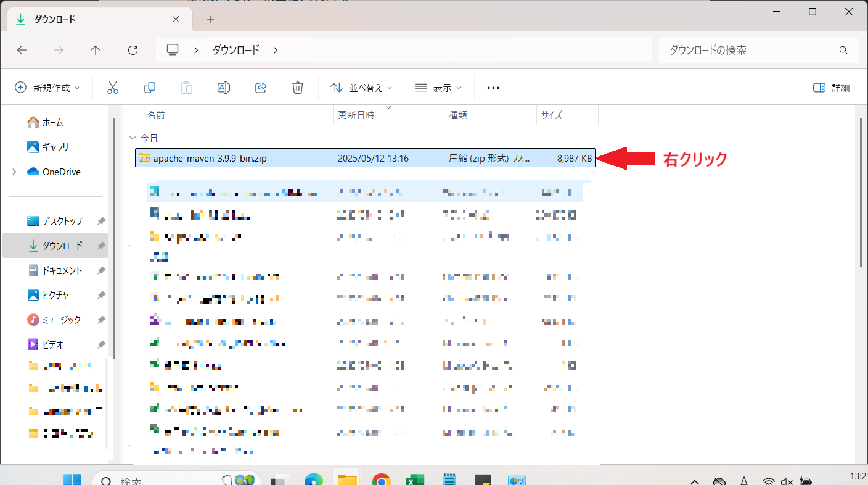Refresh the ダウンロード folder view
Viewport: 868px width, 485px height.
[x=133, y=50]
